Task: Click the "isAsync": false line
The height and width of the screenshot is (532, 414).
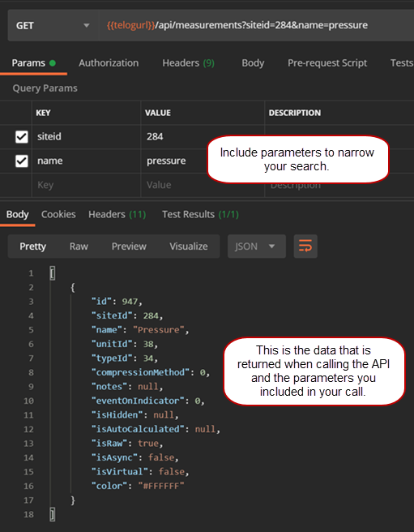Action: point(135,457)
